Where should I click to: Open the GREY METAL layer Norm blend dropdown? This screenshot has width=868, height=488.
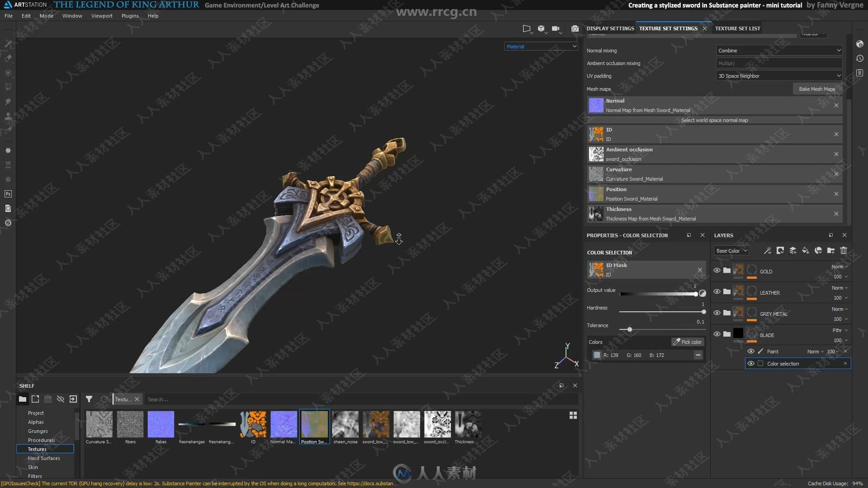[840, 309]
